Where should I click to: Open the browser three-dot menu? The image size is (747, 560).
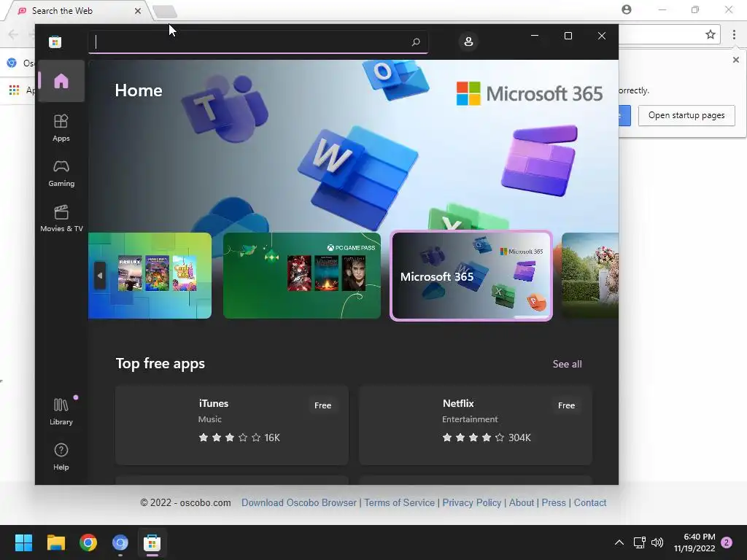734,34
